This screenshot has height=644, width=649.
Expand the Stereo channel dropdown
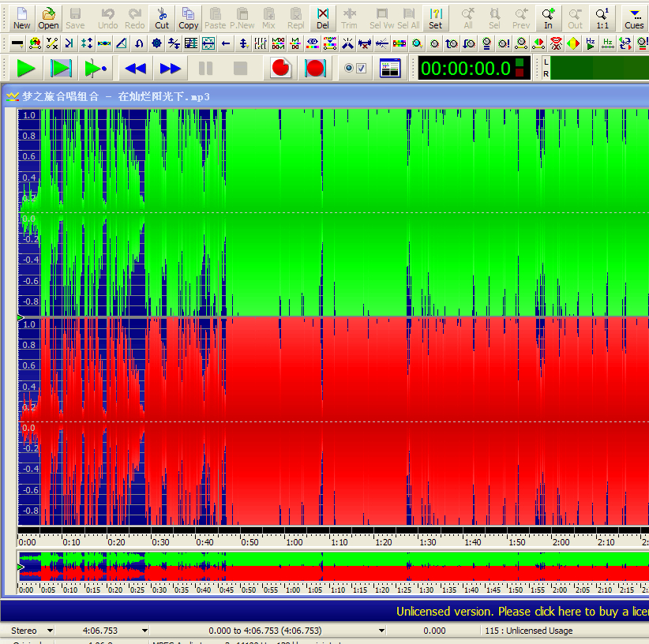tap(51, 631)
